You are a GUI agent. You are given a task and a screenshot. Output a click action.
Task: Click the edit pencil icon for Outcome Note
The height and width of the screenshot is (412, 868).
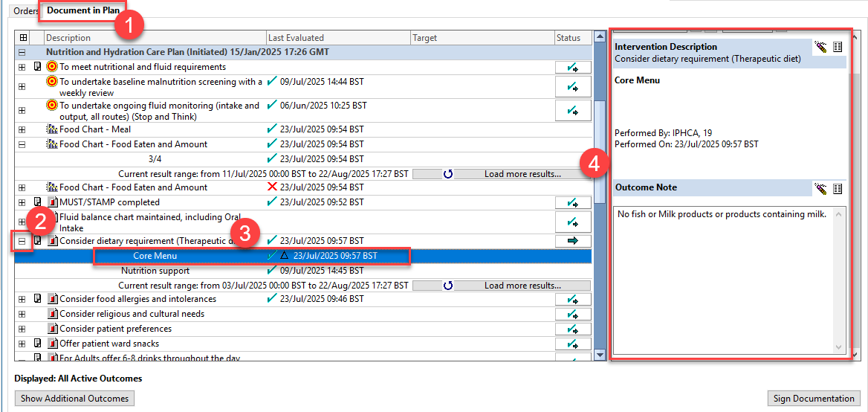821,189
